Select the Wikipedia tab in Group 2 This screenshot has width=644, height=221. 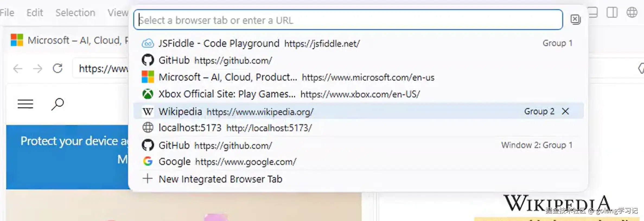click(358, 111)
